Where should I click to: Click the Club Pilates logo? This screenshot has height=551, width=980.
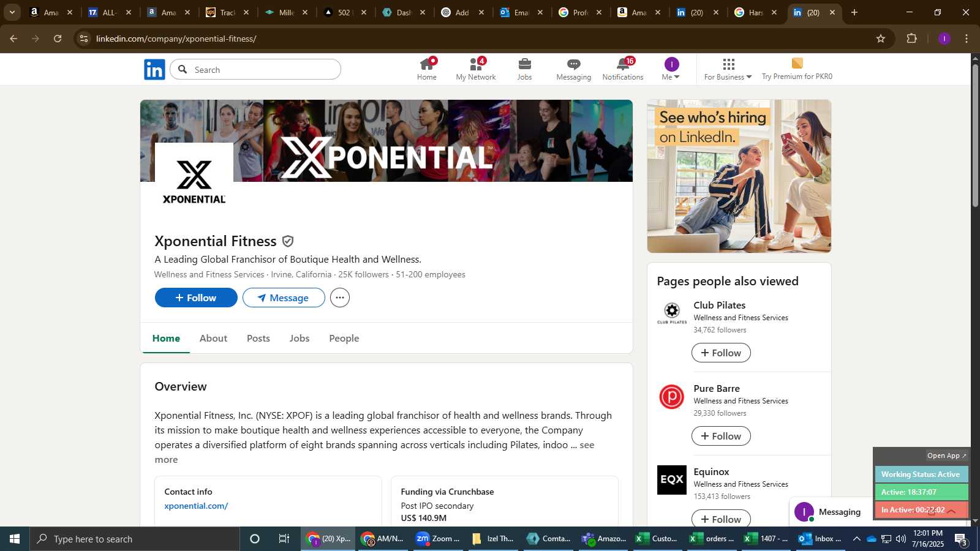tap(672, 313)
